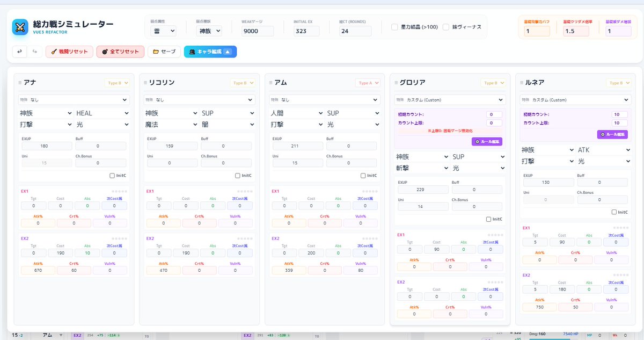Open アナ's HEAL role dropdown
The height and width of the screenshot is (340, 644).
(x=103, y=113)
